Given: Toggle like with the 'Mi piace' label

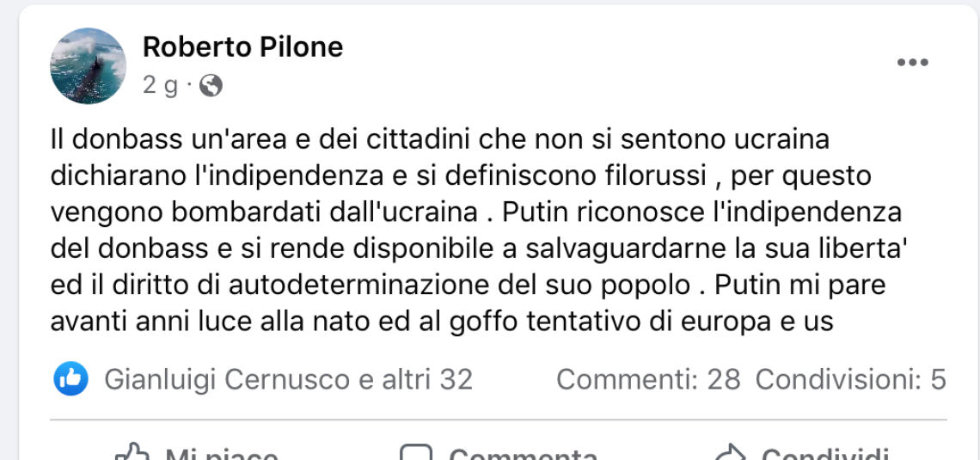Looking at the screenshot, I should point(221,454).
